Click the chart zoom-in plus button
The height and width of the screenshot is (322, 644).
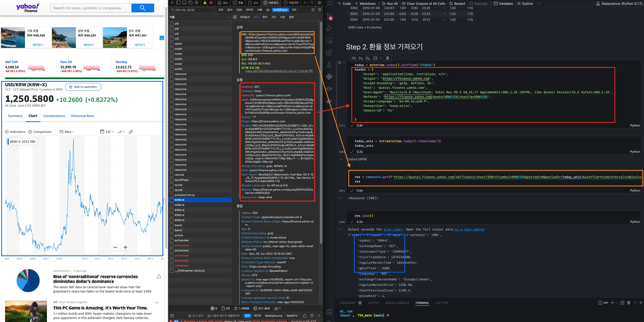(x=125, y=247)
